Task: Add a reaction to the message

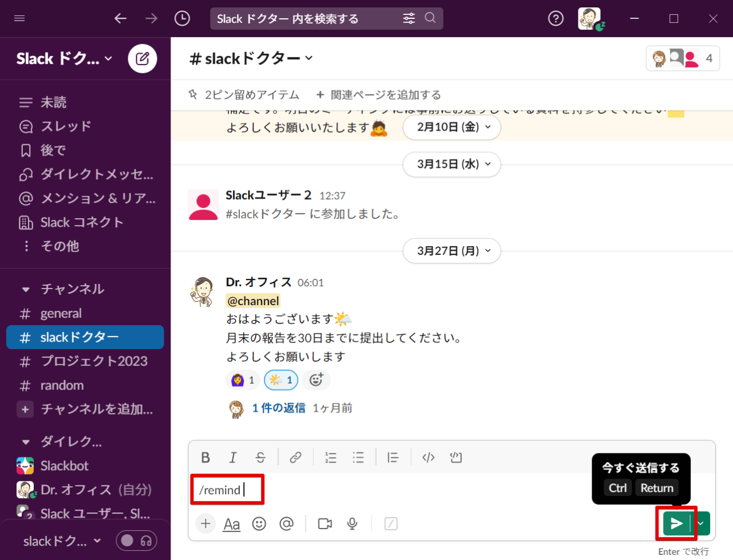Action: [x=316, y=380]
